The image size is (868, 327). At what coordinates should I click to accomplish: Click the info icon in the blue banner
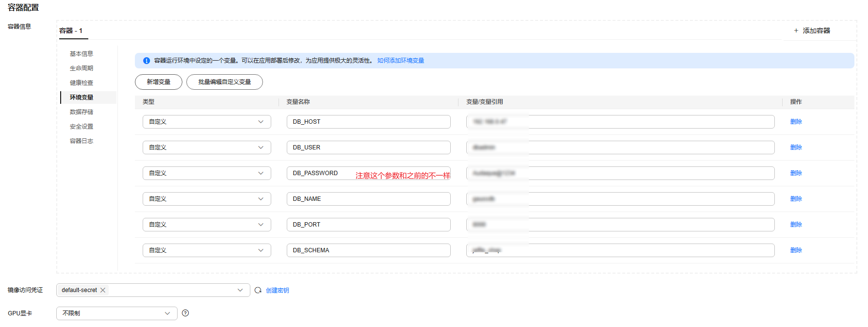click(147, 61)
